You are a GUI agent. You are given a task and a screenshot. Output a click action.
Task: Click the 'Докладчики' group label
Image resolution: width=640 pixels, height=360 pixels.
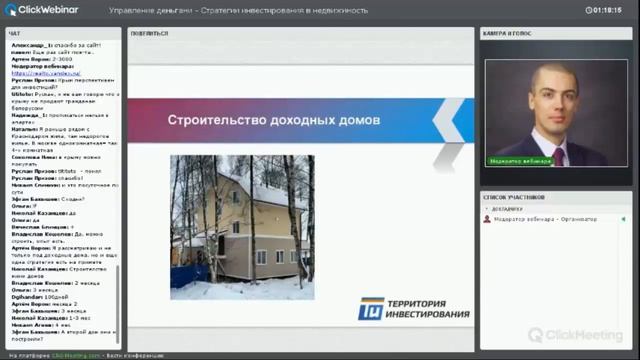pos(507,209)
